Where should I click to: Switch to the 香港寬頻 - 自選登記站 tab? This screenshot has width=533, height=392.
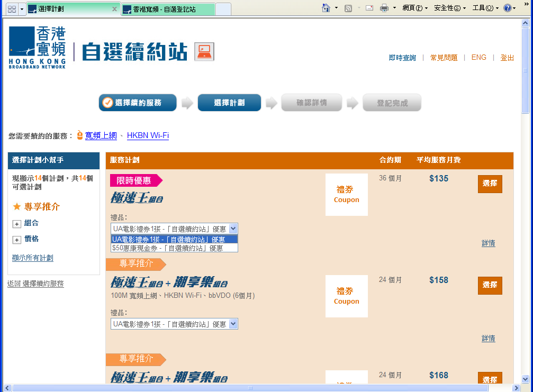[x=168, y=9]
